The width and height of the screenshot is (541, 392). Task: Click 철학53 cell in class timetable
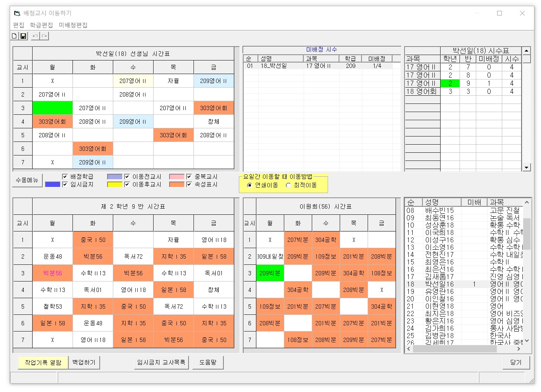click(x=53, y=306)
